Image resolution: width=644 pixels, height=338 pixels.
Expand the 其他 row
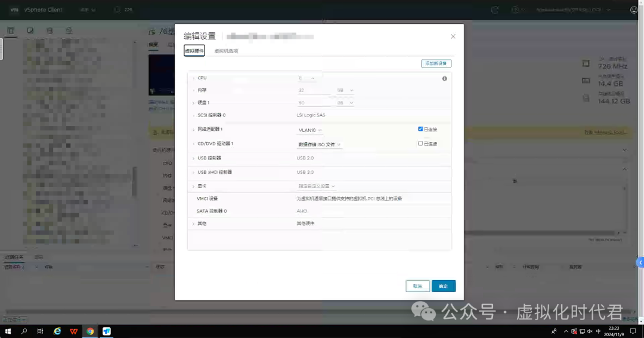pyautogui.click(x=193, y=224)
